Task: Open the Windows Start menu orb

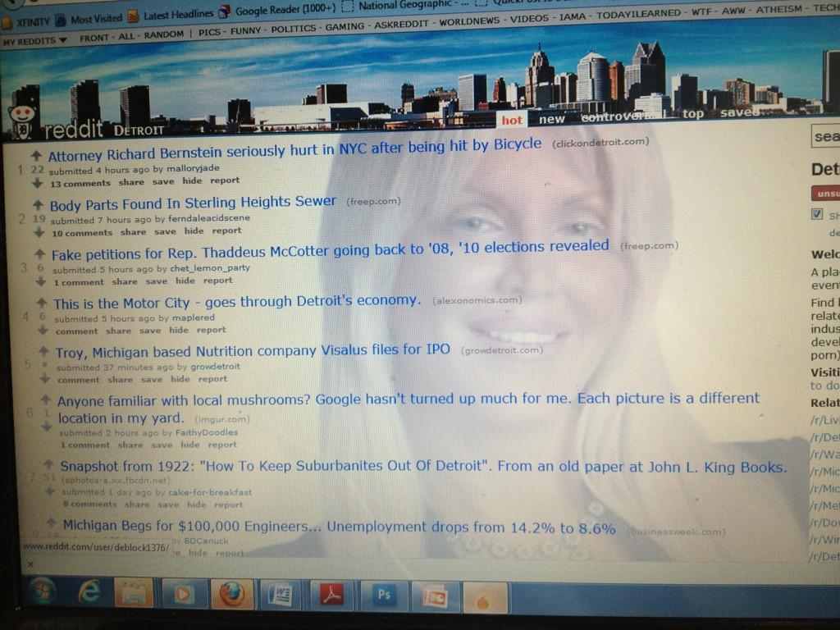Action: [x=43, y=591]
